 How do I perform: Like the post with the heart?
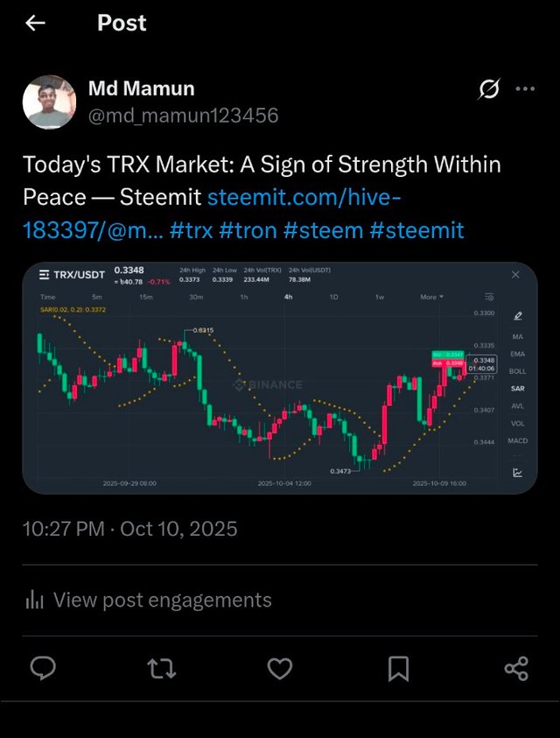(x=279, y=670)
